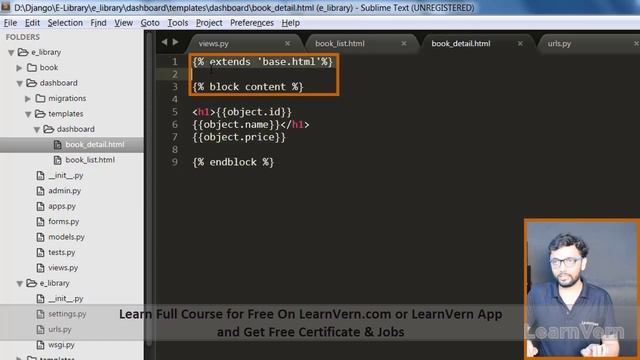The width and height of the screenshot is (640, 360).
Task: Open wsgi.py in the sidebar
Action: pos(61,345)
